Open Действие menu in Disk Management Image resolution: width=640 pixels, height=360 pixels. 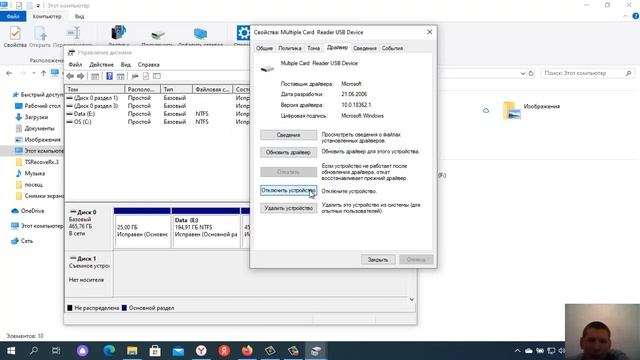tap(101, 64)
